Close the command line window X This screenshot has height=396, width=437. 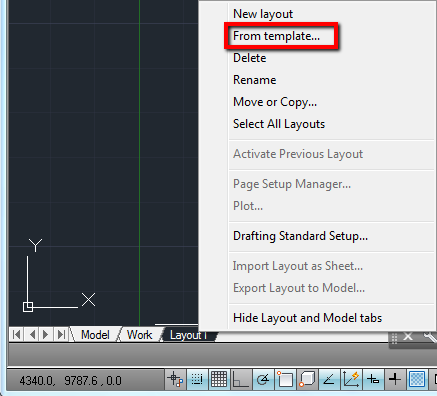[408, 337]
